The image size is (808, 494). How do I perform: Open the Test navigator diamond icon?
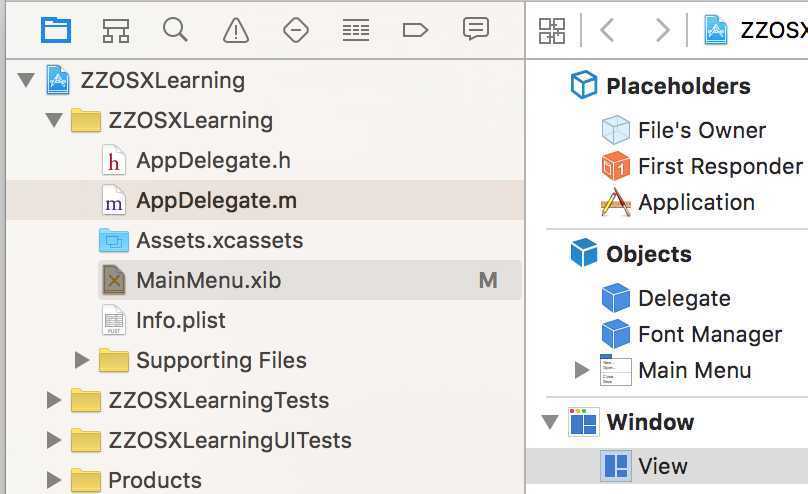click(296, 30)
